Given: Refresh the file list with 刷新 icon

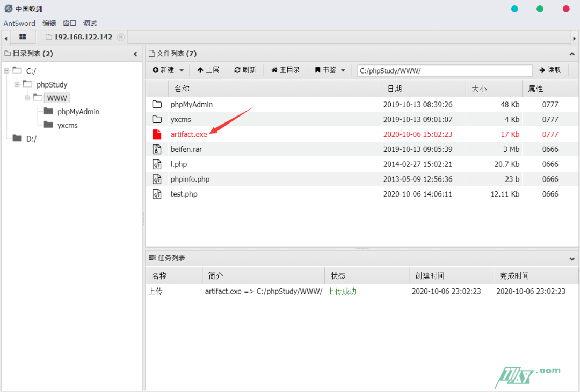Looking at the screenshot, I should point(237,70).
